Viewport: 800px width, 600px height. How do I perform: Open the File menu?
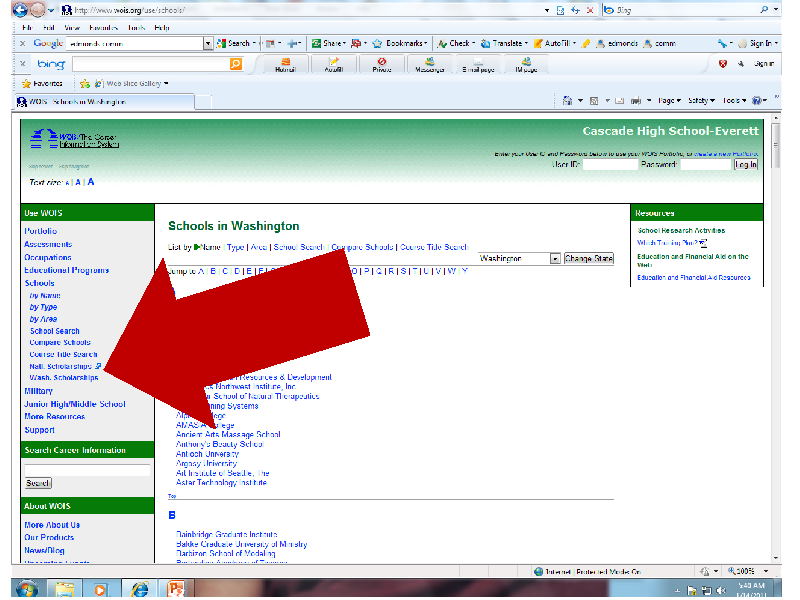coord(28,28)
